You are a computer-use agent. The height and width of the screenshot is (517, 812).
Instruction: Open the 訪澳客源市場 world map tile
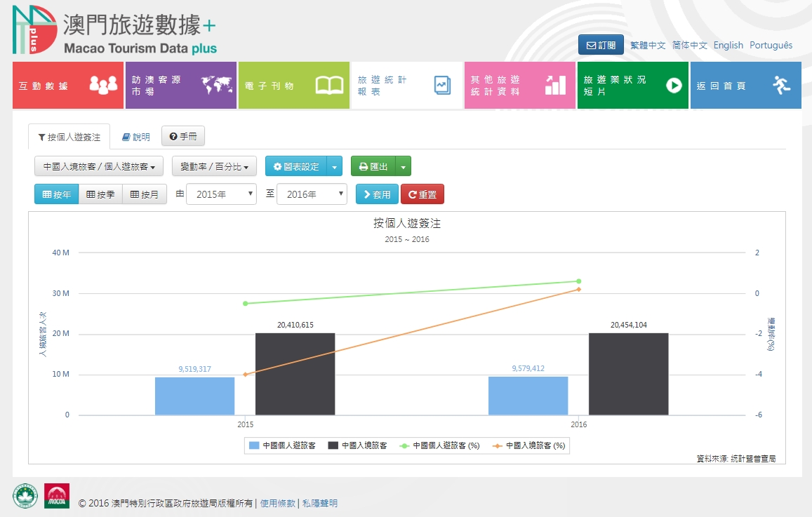point(180,86)
